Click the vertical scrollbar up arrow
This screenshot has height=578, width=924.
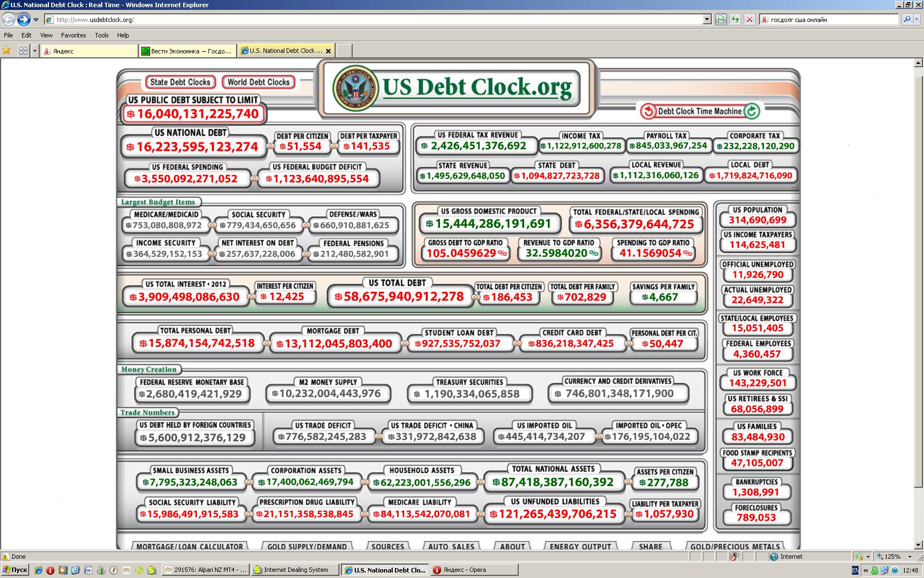click(918, 63)
